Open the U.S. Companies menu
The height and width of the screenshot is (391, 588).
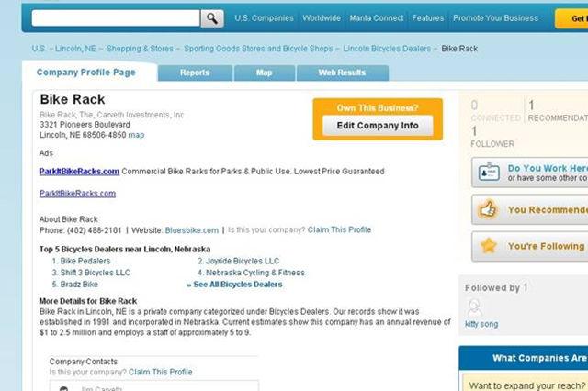[x=264, y=18]
